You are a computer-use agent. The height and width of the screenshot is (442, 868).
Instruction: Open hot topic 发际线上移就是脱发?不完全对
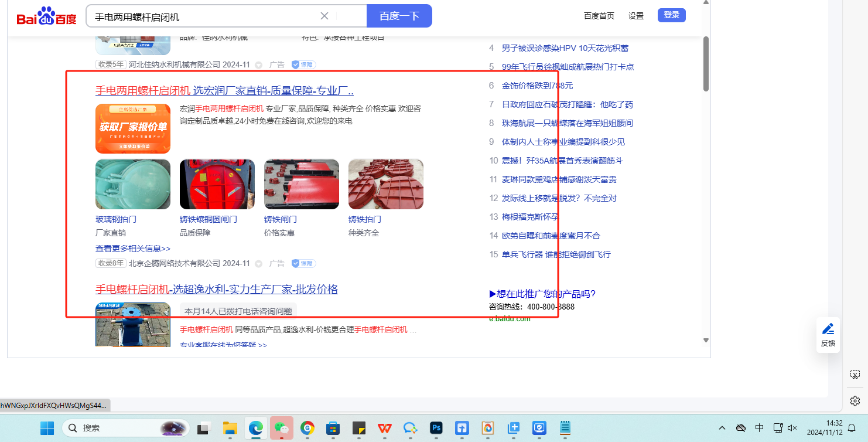point(559,198)
